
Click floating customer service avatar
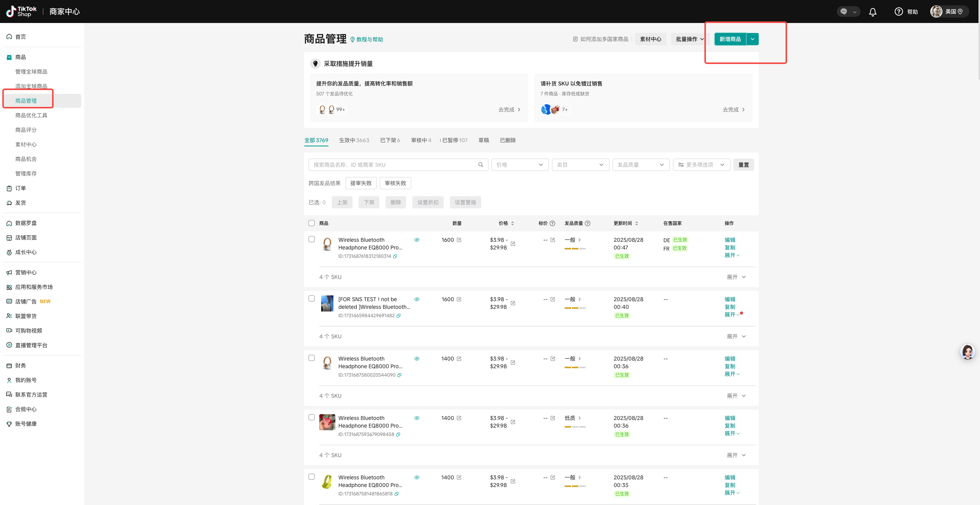click(967, 351)
